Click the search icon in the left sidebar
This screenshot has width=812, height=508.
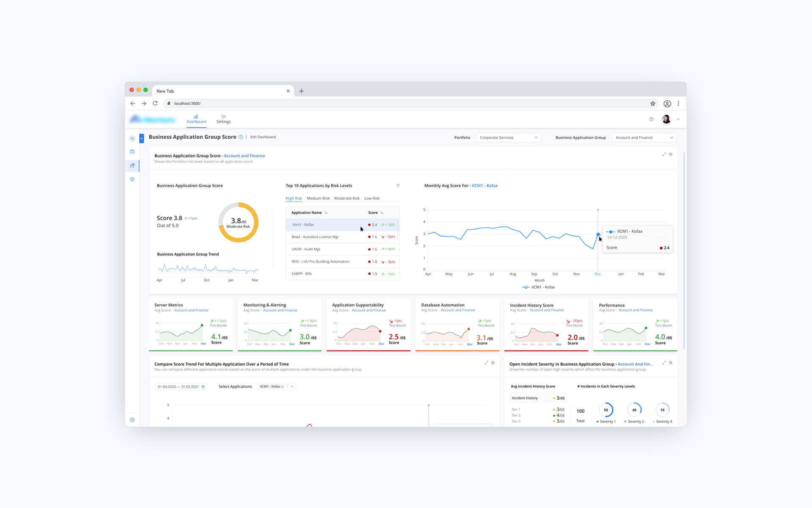(x=132, y=138)
